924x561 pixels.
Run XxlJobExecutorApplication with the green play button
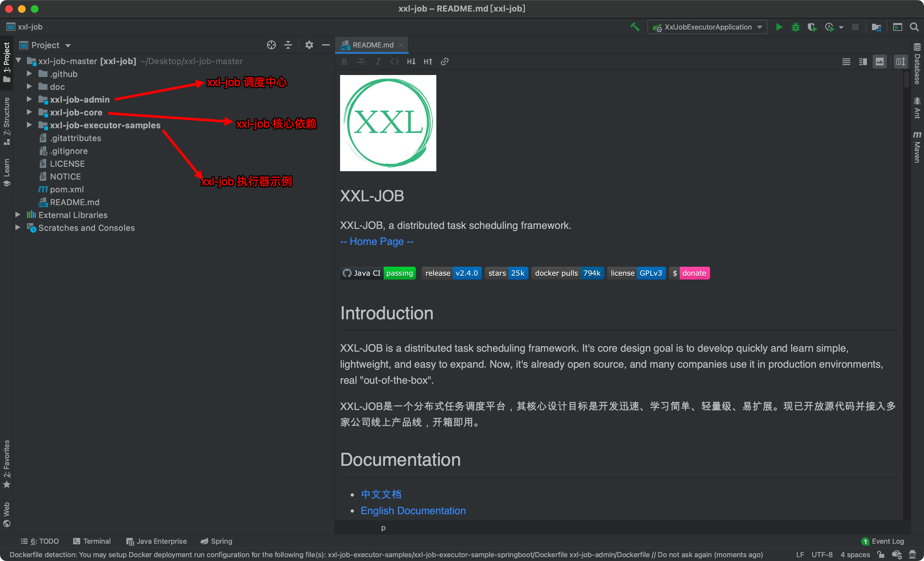click(779, 27)
